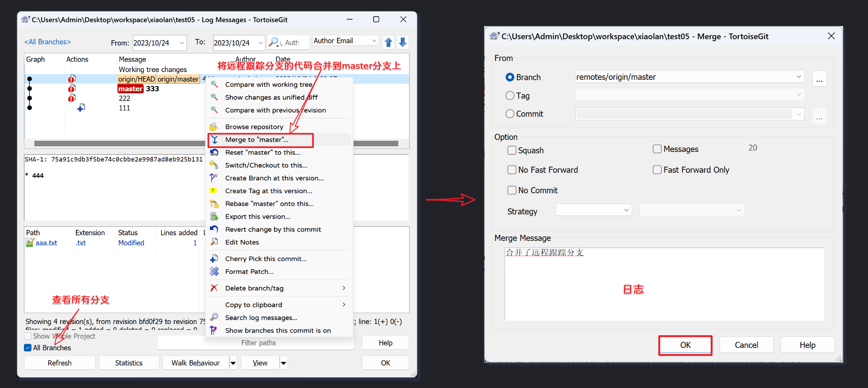Uncheck the All Branches checkbox

tap(28, 348)
